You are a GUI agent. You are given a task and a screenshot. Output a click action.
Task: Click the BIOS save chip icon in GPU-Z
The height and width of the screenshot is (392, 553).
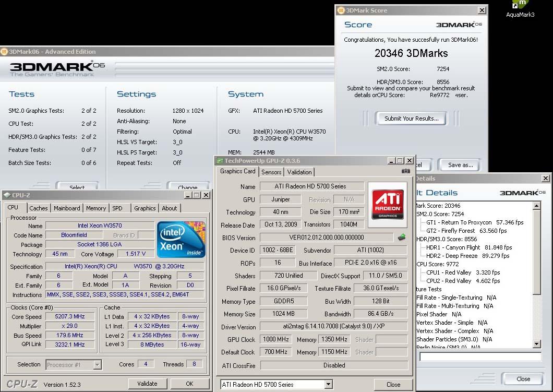[401, 237]
